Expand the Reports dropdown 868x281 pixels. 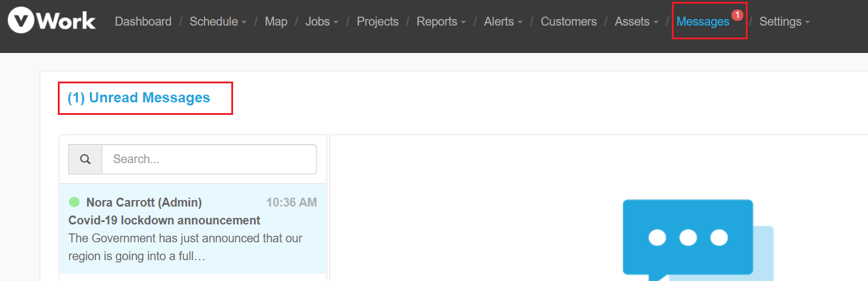(441, 21)
